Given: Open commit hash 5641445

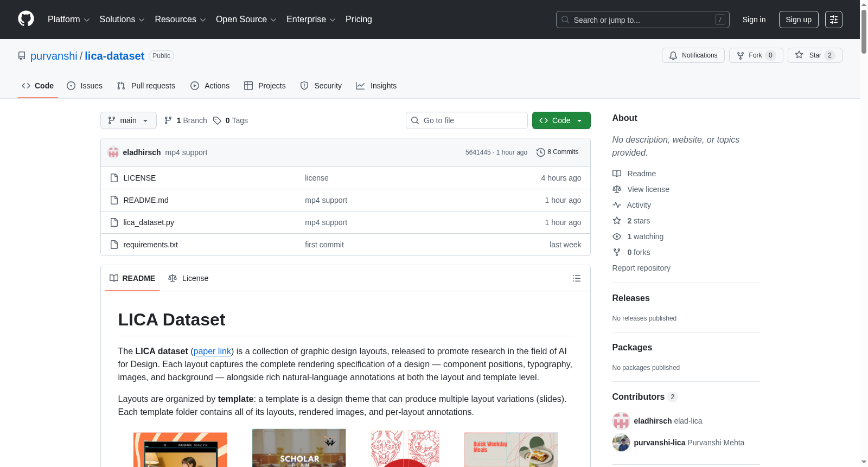Looking at the screenshot, I should pyautogui.click(x=478, y=152).
